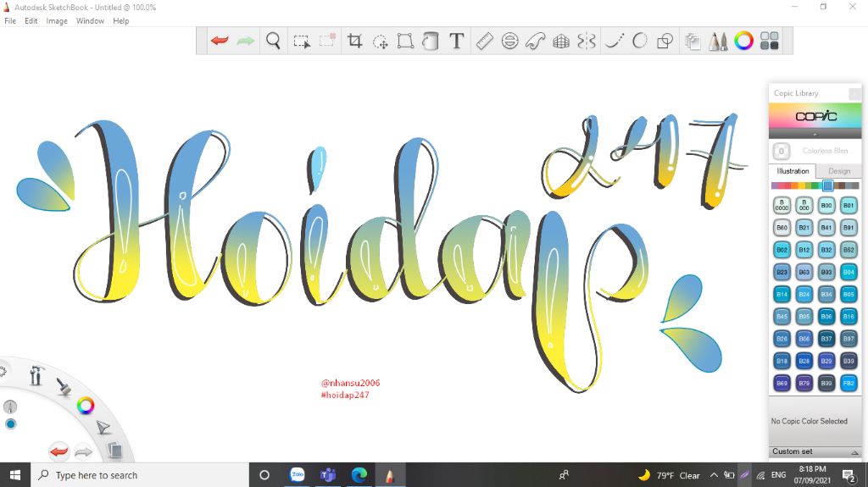Pick Copic color B00

(826, 205)
